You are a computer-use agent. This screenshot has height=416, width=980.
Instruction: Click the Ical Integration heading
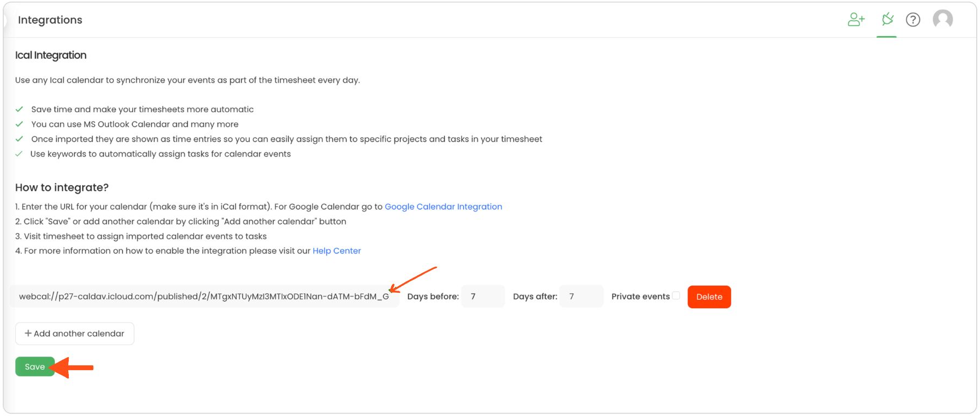(x=51, y=55)
